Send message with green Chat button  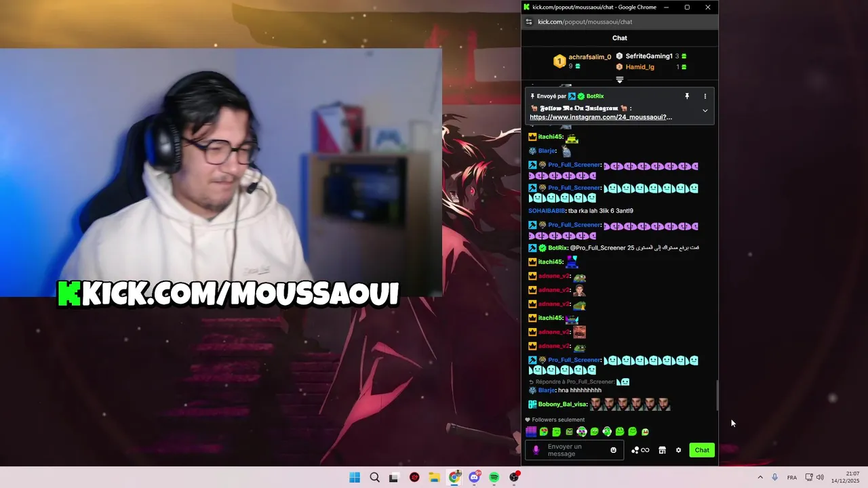(702, 450)
